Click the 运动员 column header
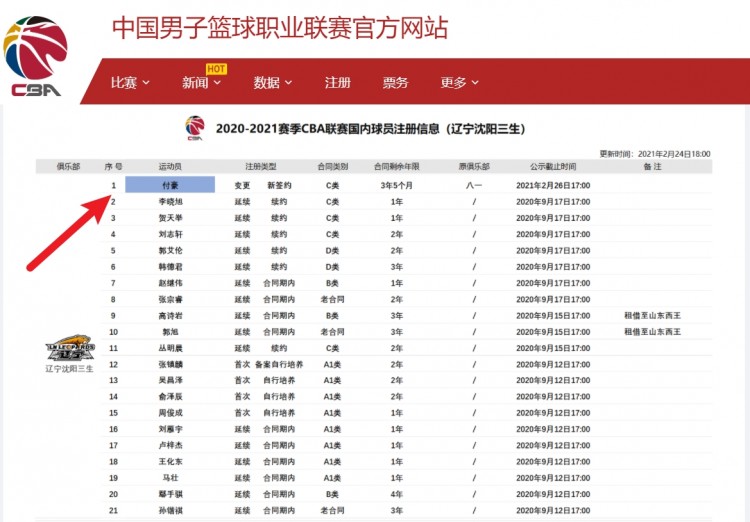Image resolution: width=750 pixels, height=522 pixels. coord(170,166)
